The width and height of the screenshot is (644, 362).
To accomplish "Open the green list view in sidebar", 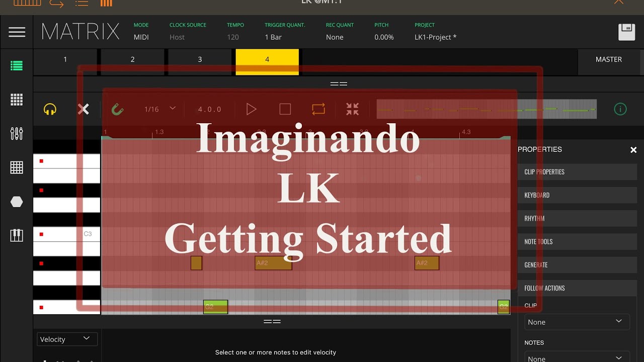I will point(17,65).
